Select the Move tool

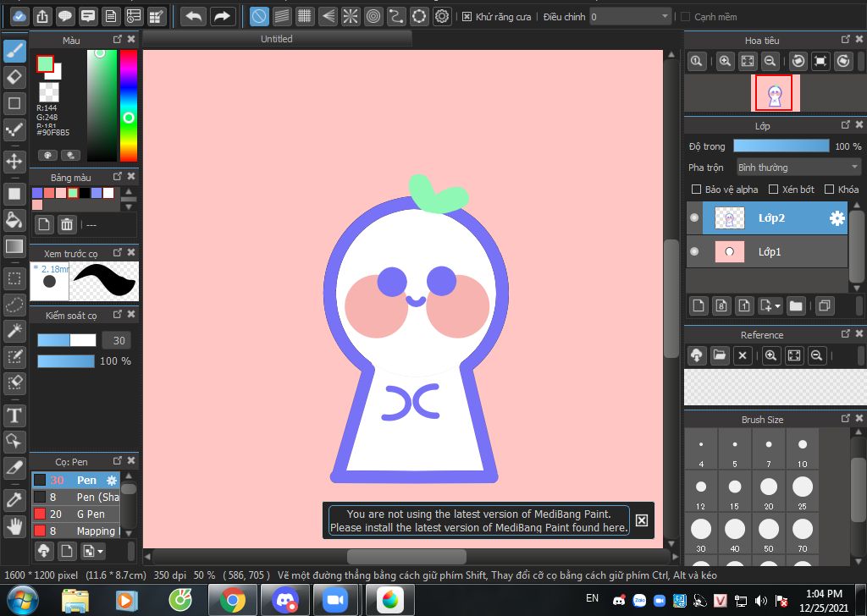click(x=14, y=162)
